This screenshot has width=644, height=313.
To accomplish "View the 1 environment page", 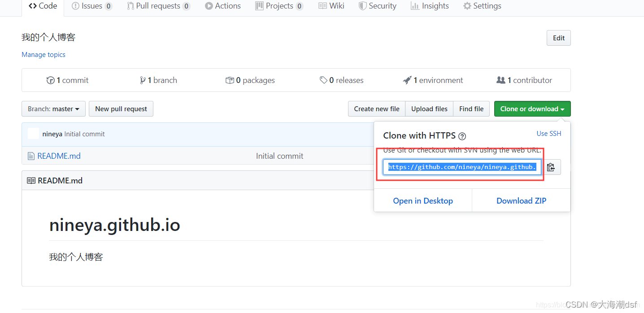I will (x=433, y=80).
